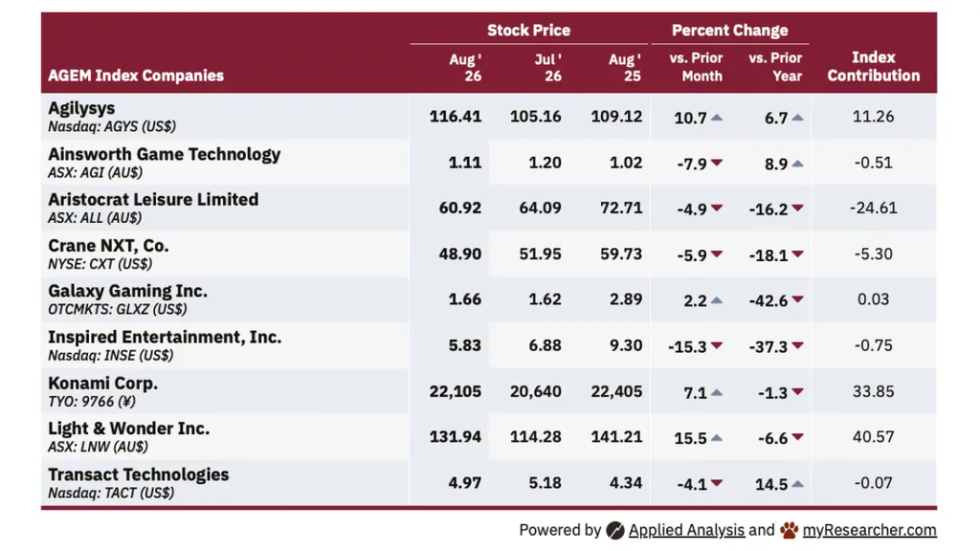The width and height of the screenshot is (980, 551).
Task: Click the myResearcher paw print icon
Action: 790,530
